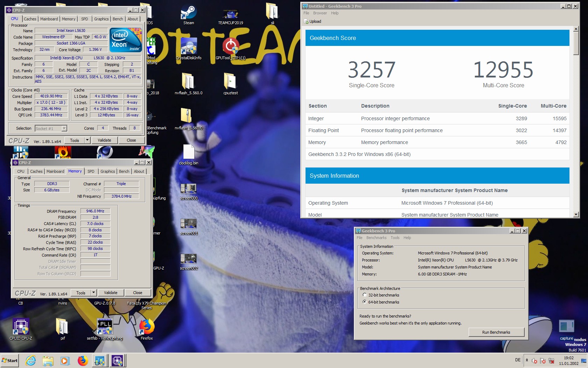Click scroll-up arrow in Geekbench results
Screen dimensions: 588x368
click(x=576, y=29)
